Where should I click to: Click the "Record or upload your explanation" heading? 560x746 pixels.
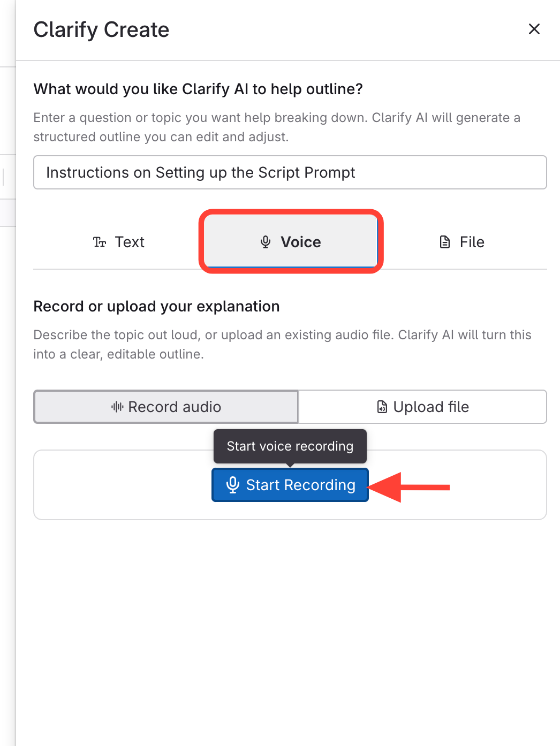click(156, 306)
